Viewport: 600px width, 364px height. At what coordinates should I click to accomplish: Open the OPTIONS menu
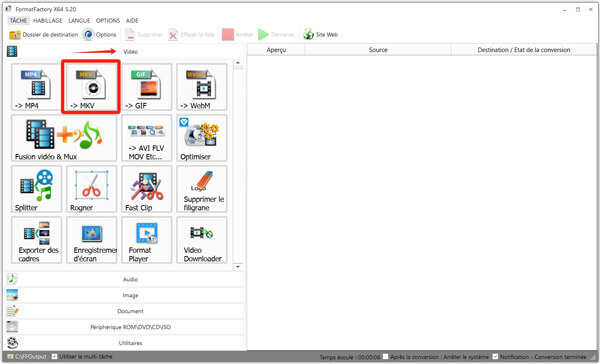click(x=108, y=21)
